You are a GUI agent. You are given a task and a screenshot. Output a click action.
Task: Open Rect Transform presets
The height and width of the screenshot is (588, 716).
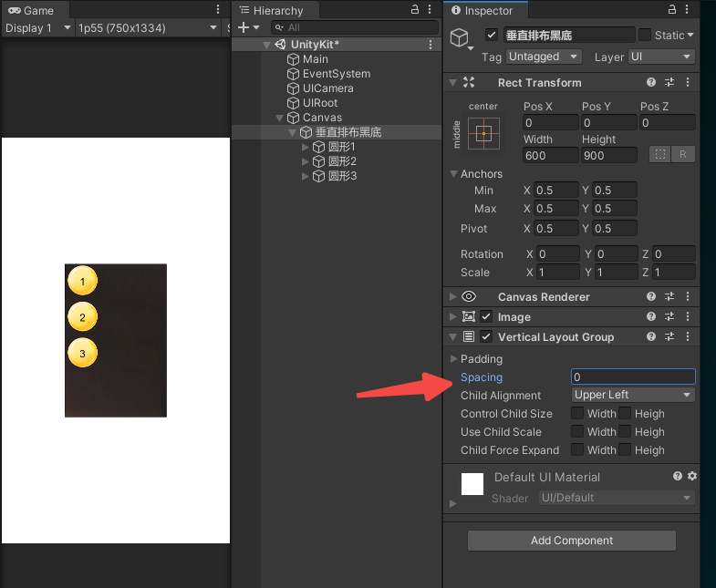(x=669, y=82)
